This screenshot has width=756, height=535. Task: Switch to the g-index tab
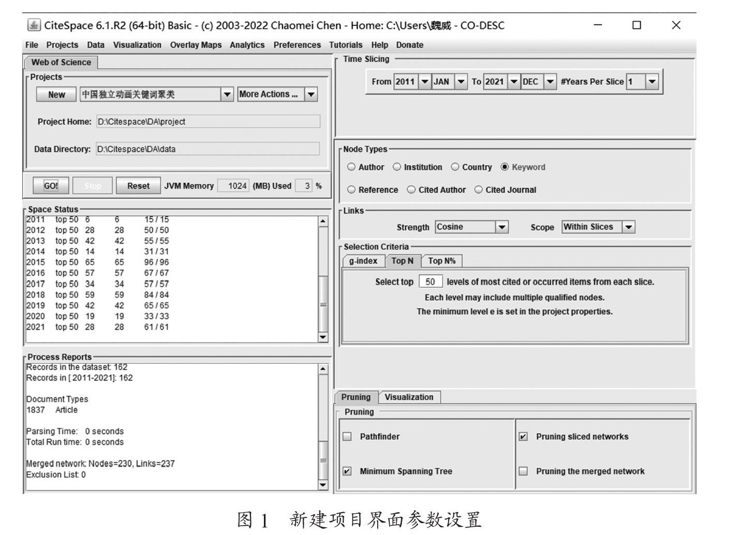point(363,261)
